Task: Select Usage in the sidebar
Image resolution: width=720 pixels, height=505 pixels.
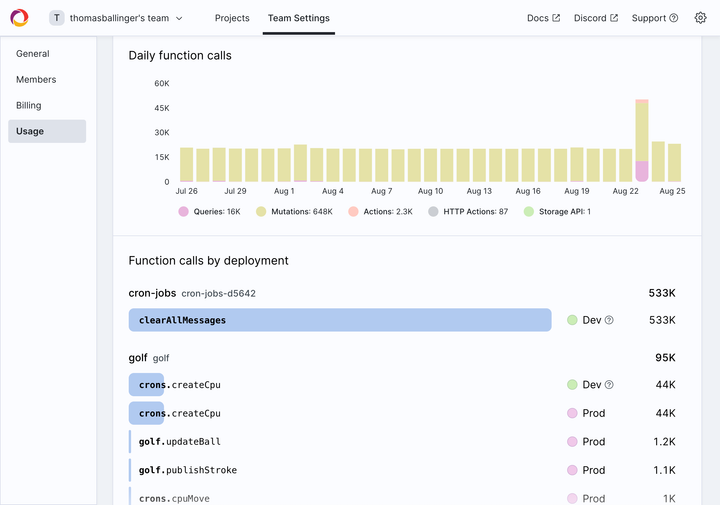Action: point(47,131)
